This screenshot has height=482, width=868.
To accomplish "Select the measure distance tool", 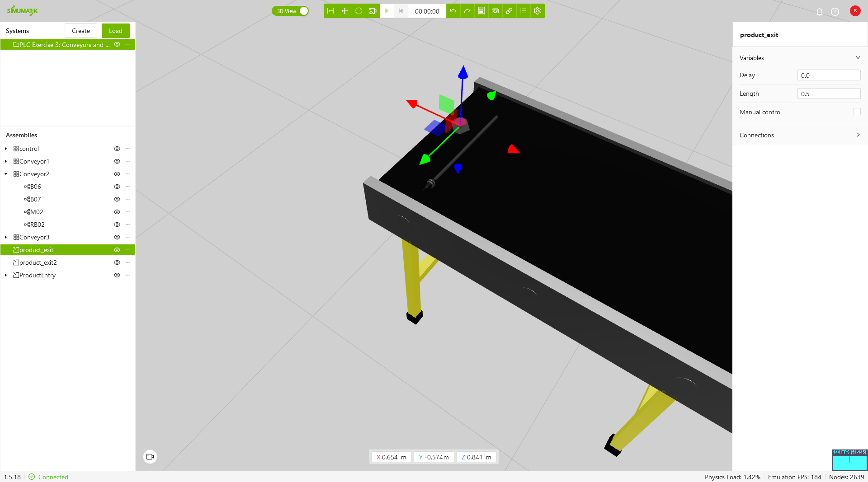I will pyautogui.click(x=330, y=11).
